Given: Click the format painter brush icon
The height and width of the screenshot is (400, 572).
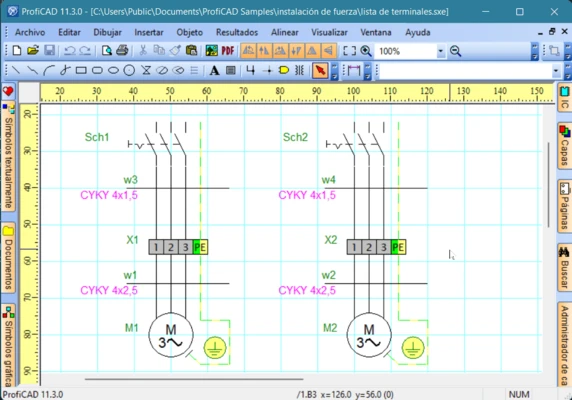Looking at the screenshot, I should pyautogui.click(x=175, y=51).
